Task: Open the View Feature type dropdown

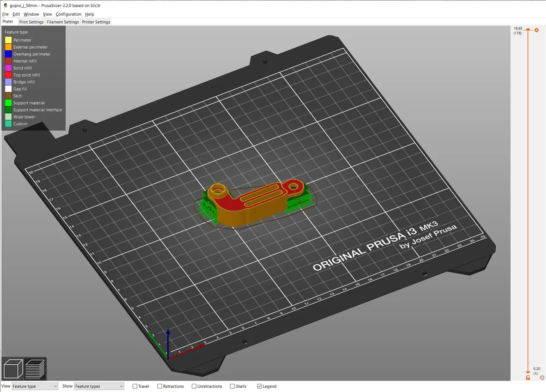Action: [x=35, y=386]
